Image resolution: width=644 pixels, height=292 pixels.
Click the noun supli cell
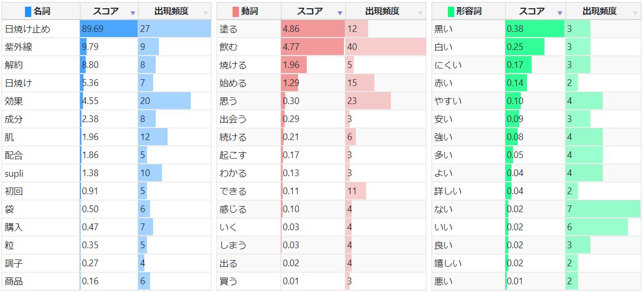[x=41, y=173]
